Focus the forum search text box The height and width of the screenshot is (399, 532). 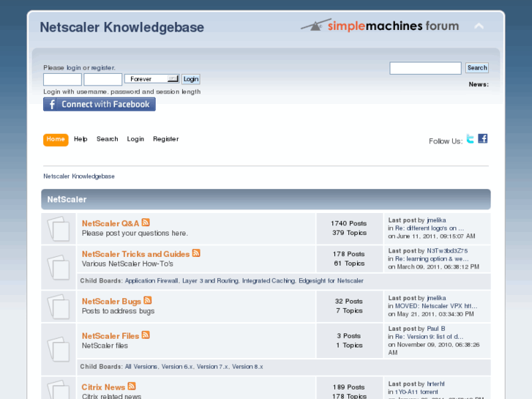tap(425, 68)
